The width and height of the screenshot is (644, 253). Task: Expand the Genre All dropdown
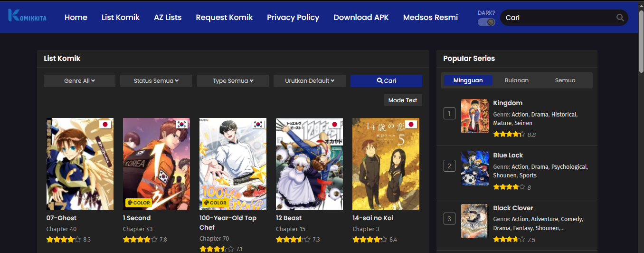pos(79,81)
